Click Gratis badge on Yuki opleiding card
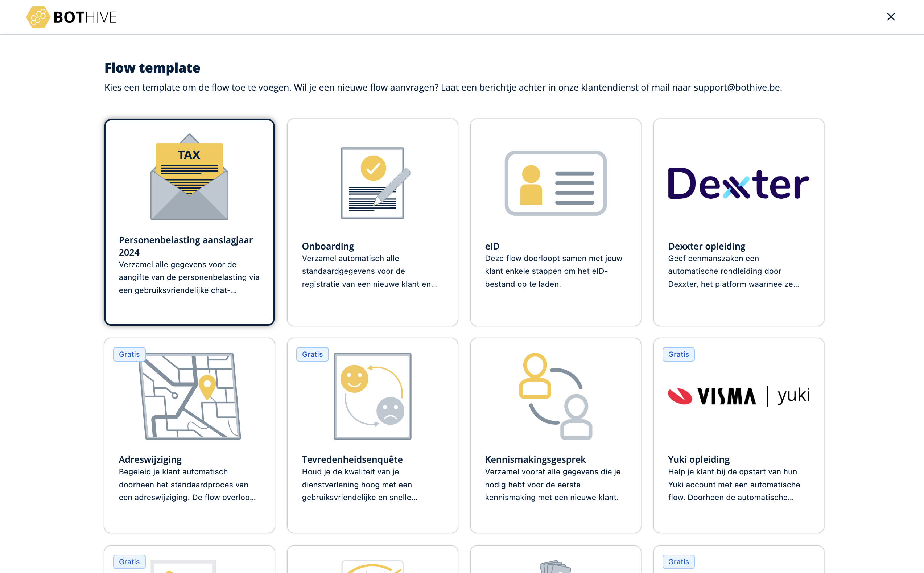This screenshot has width=924, height=573. pyautogui.click(x=678, y=354)
